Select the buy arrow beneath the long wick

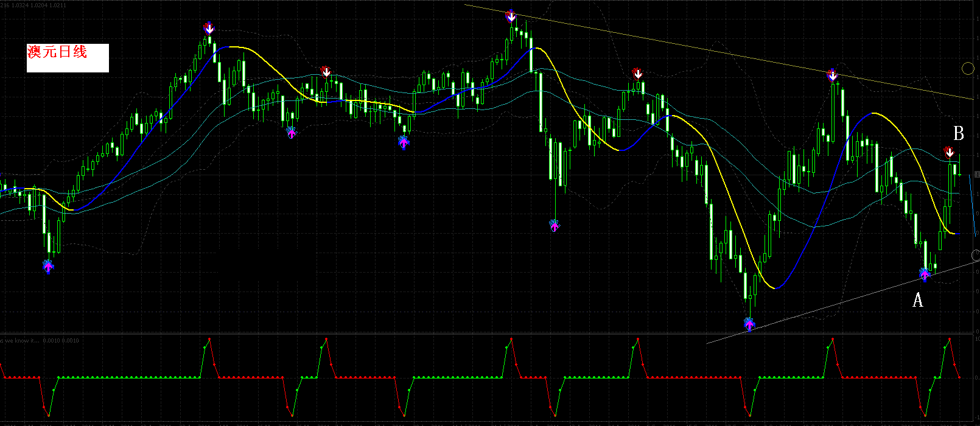point(554,225)
